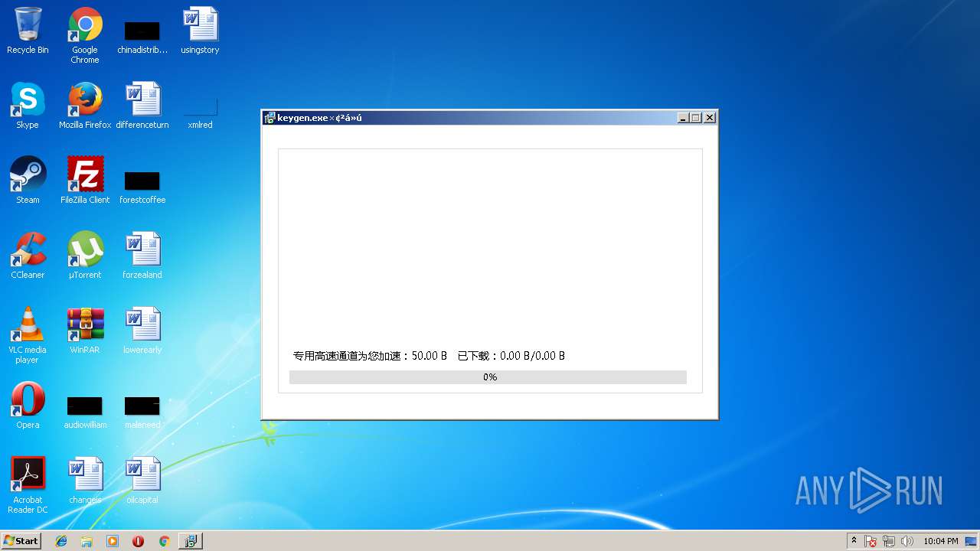This screenshot has height=551, width=980.
Task: Select the forestcoffee desktop file
Action: [142, 187]
